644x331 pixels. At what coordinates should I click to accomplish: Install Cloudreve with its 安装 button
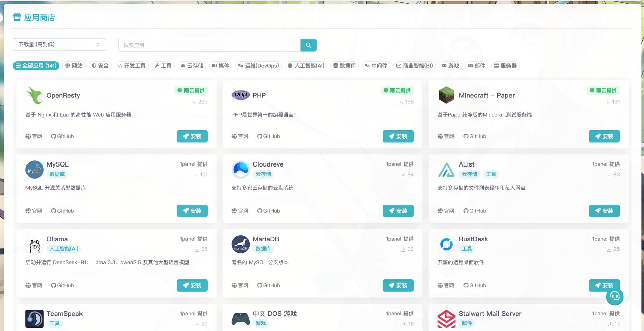tap(398, 211)
